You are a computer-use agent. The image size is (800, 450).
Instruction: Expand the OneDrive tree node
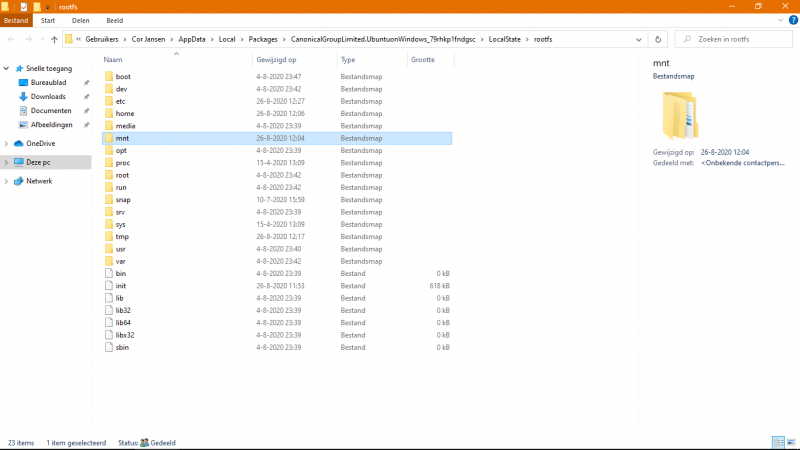tap(6, 143)
